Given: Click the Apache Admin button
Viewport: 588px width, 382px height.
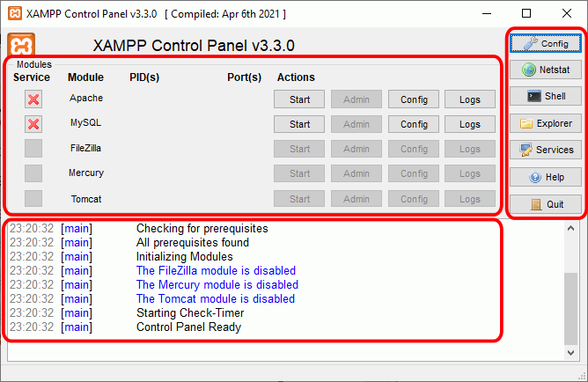Looking at the screenshot, I should click(356, 99).
